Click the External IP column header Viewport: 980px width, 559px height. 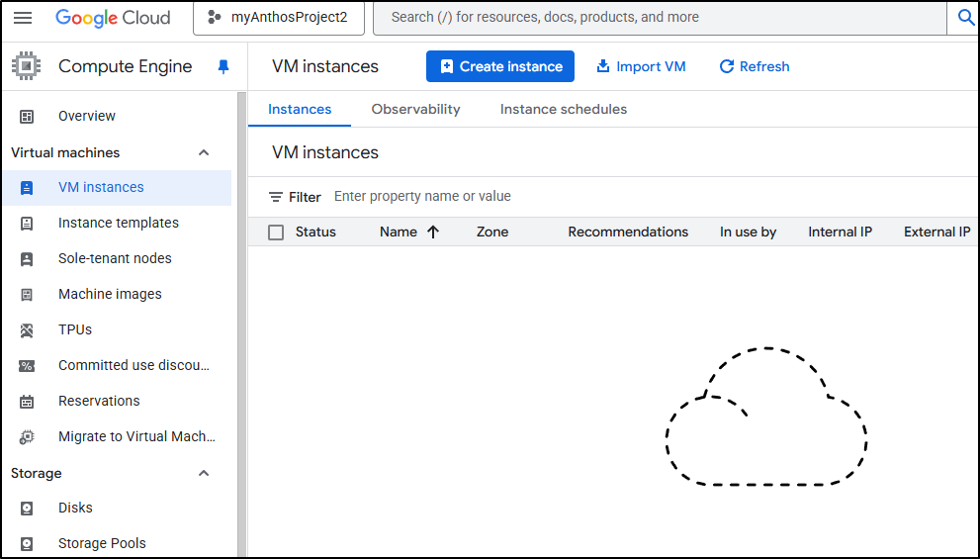pos(936,232)
